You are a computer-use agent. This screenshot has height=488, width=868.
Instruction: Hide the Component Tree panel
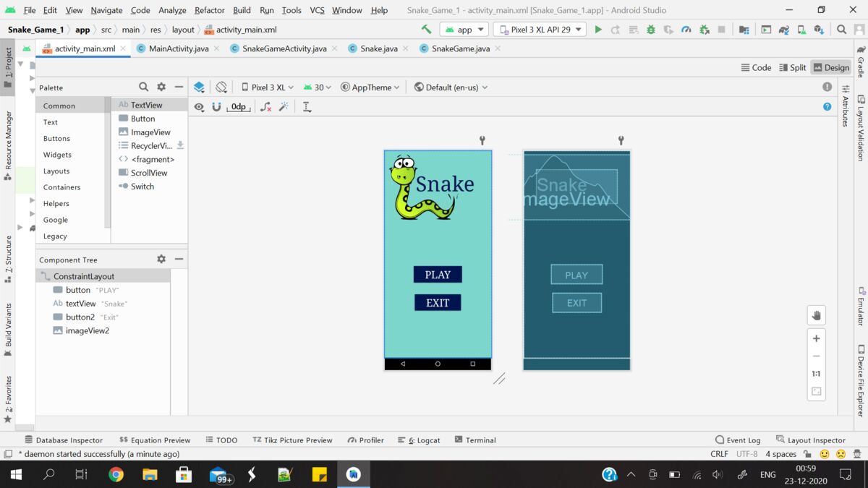click(179, 259)
